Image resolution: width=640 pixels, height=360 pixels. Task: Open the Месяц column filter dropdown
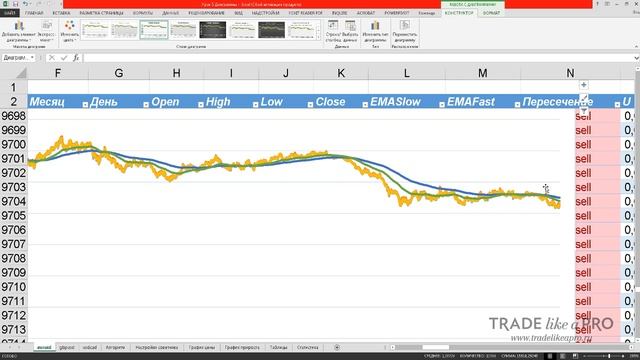pyautogui.click(x=85, y=104)
